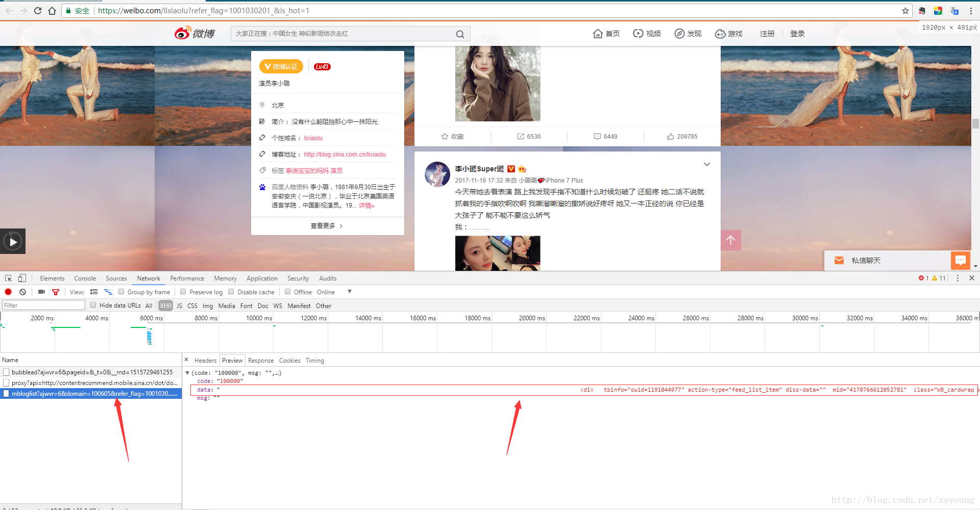Viewport: 980px width, 510px height.
Task: Open the Timing tab of request details
Action: [315, 361]
